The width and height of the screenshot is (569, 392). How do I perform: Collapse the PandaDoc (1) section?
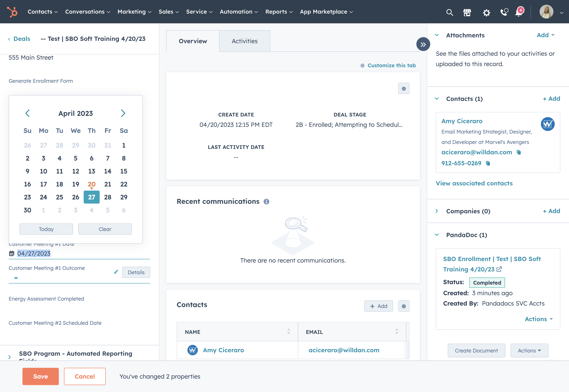(436, 235)
